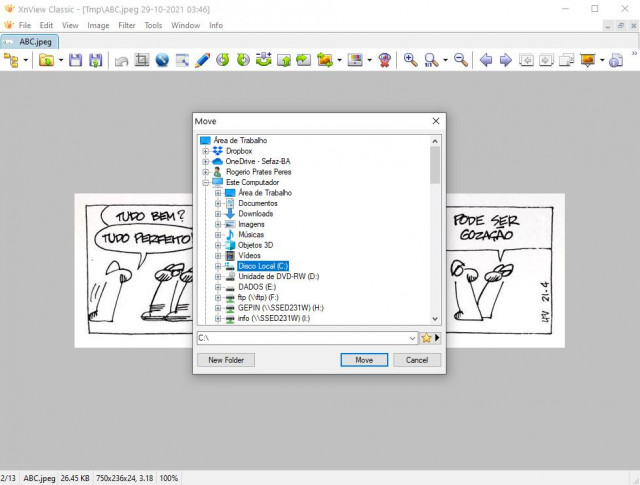Open the Image menu
The image size is (640, 485).
click(98, 25)
